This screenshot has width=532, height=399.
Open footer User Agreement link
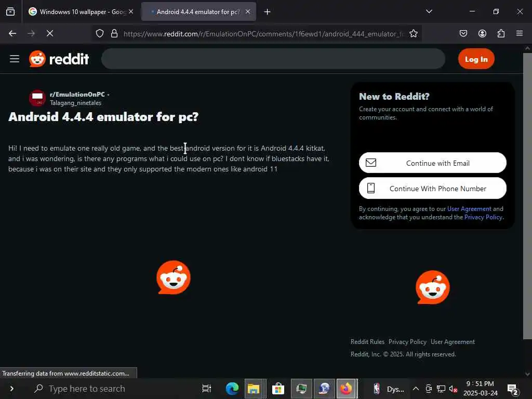coord(453,342)
